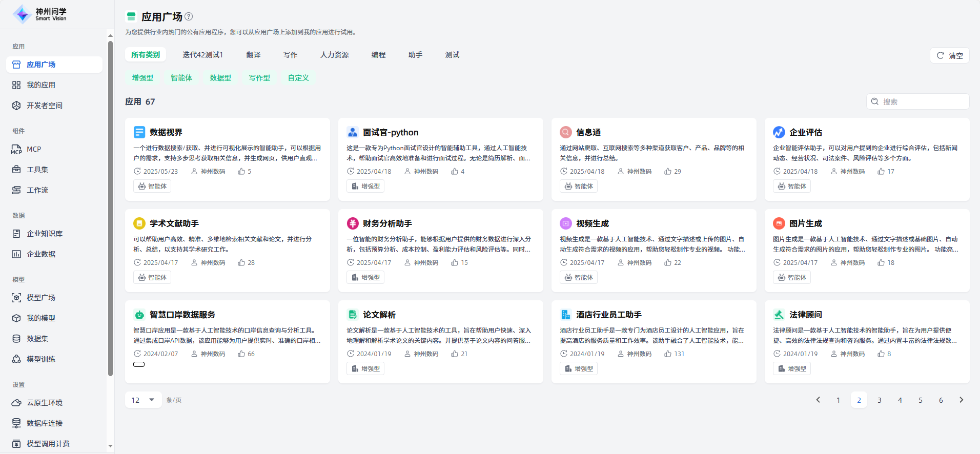Jump to page 4 of results
The width and height of the screenshot is (980, 454).
tap(900, 400)
